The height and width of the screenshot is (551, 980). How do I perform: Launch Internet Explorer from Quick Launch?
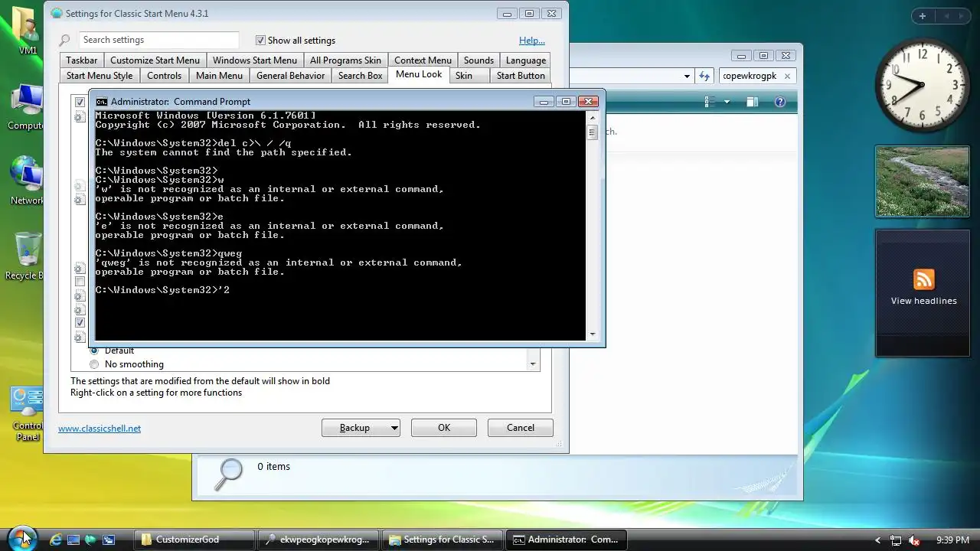pyautogui.click(x=56, y=540)
